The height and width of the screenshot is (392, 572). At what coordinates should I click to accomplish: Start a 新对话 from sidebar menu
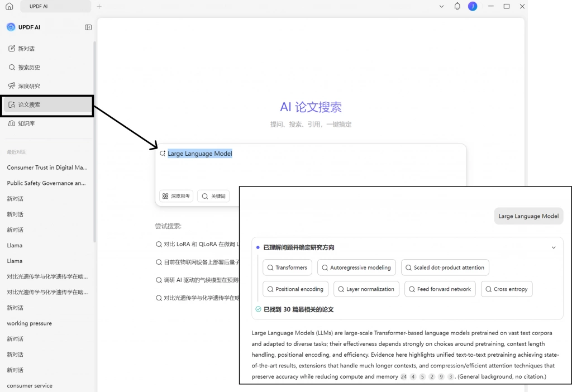click(47, 49)
